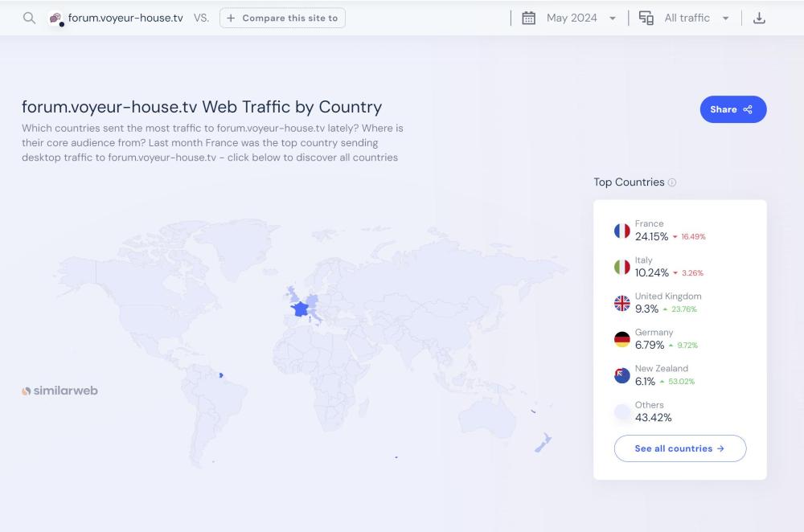The width and height of the screenshot is (804, 532).
Task: Click the forum.voyeur-house.tv site favicon
Action: [56, 18]
